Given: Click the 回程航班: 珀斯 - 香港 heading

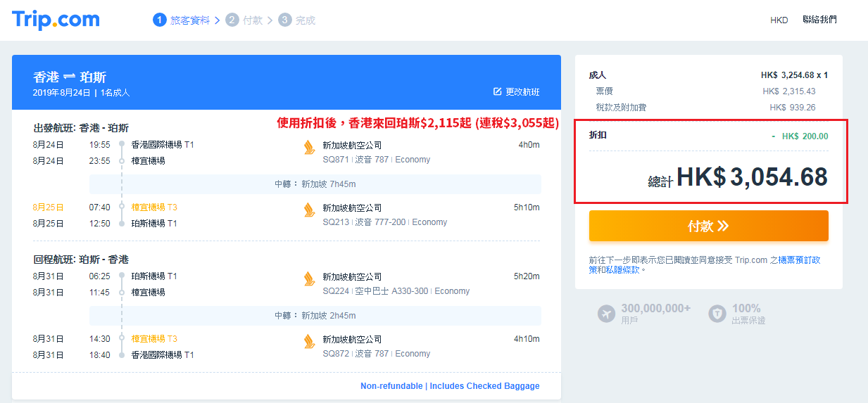Looking at the screenshot, I should pos(81,260).
